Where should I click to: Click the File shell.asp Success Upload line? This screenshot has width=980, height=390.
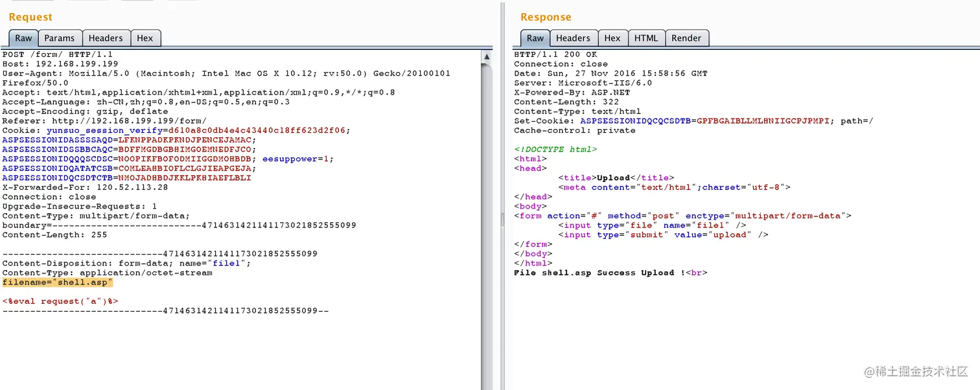611,273
